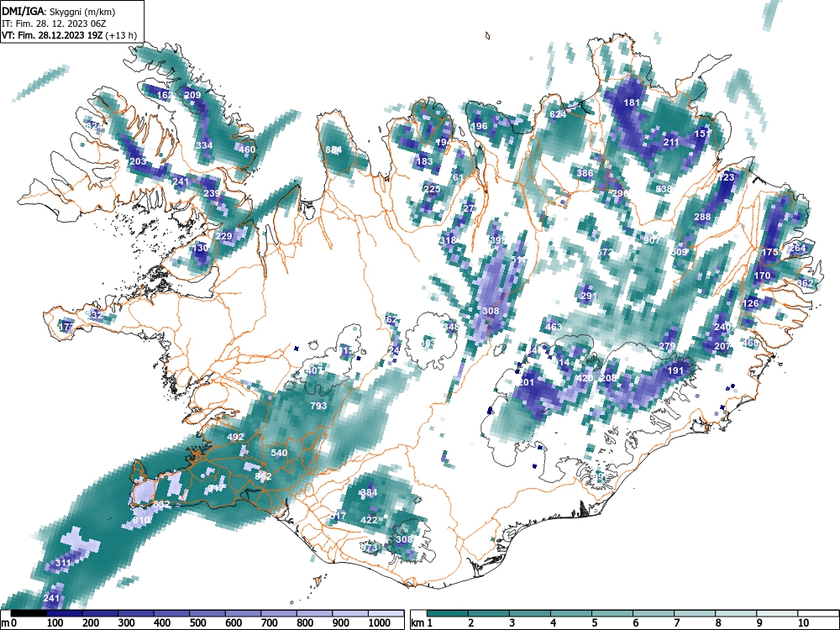Image resolution: width=840 pixels, height=630 pixels.
Task: Click visibility value 793 on the map
Action: click(318, 406)
